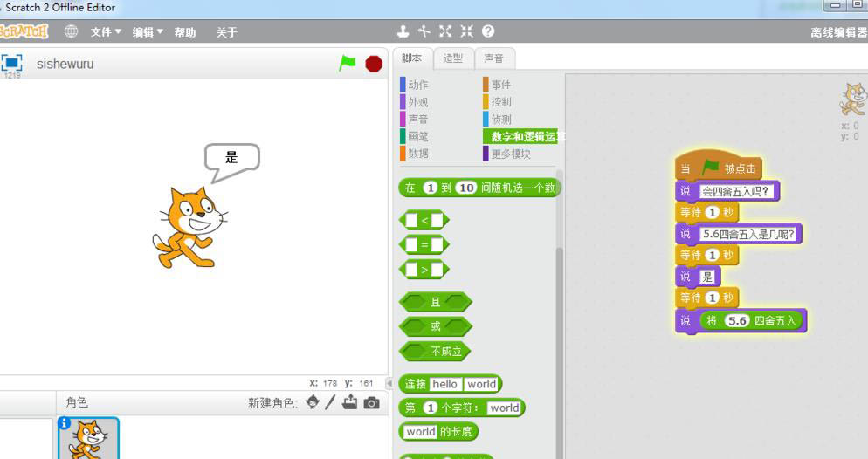This screenshot has width=868, height=459.
Task: Create new sprite from camera icon
Action: pyautogui.click(x=371, y=402)
